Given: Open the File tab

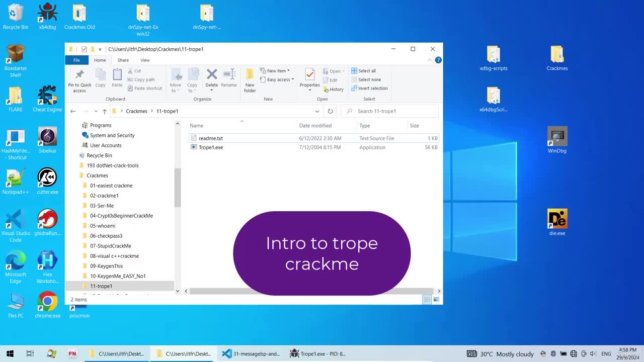Looking at the screenshot, I should point(76,60).
